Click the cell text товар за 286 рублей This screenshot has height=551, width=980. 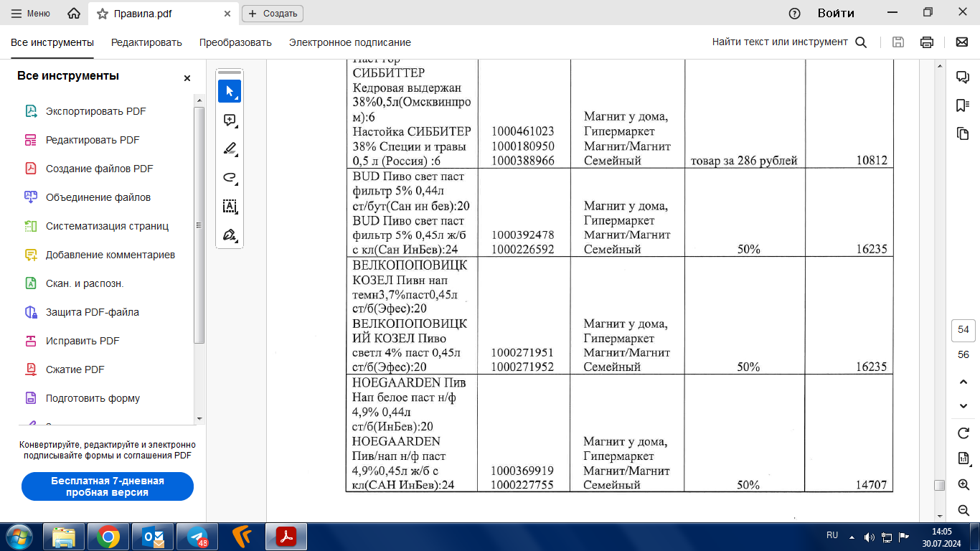pos(744,161)
